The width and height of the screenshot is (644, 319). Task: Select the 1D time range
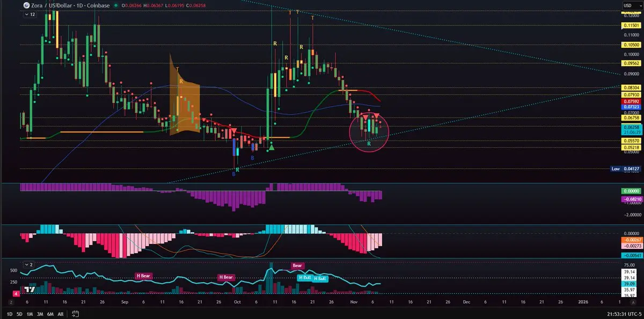click(10, 314)
